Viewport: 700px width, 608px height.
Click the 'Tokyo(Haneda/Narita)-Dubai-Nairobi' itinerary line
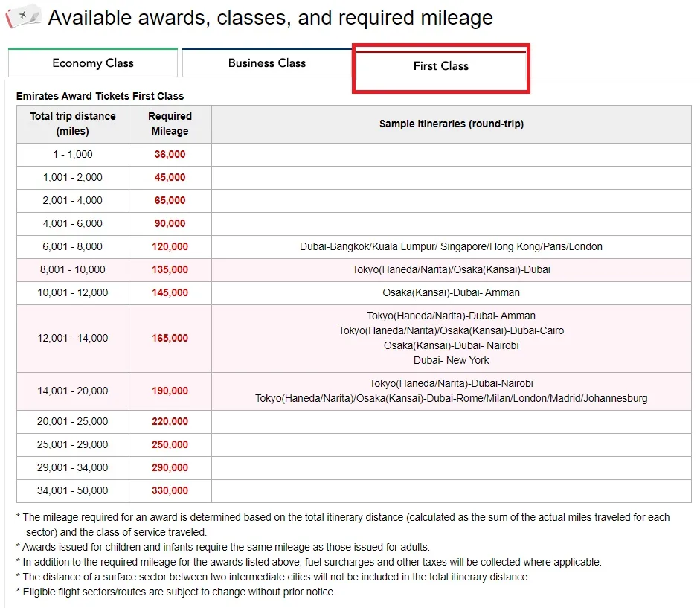pyautogui.click(x=451, y=384)
